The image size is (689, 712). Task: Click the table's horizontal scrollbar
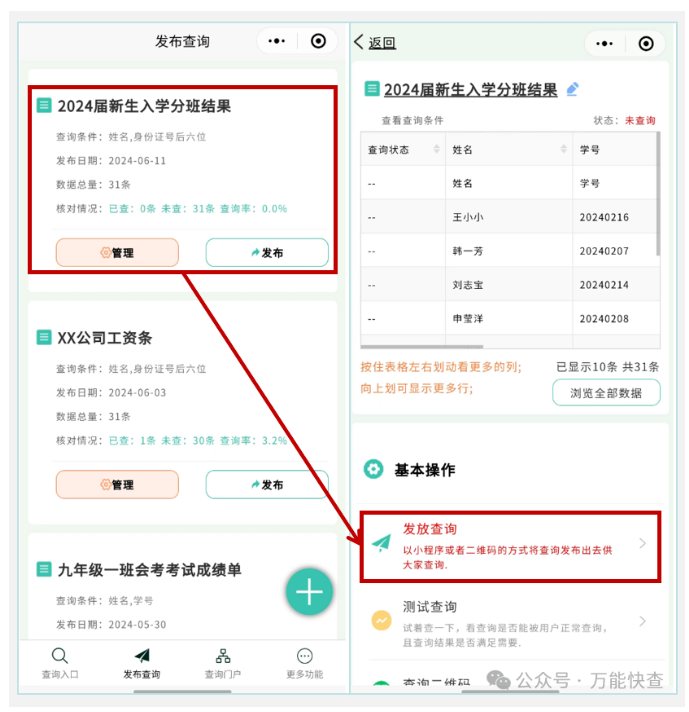[422, 347]
